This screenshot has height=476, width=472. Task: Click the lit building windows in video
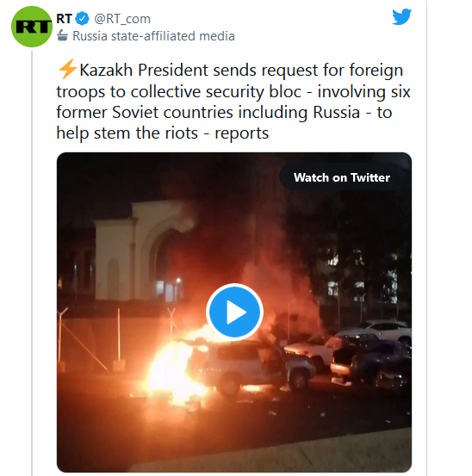362,278
